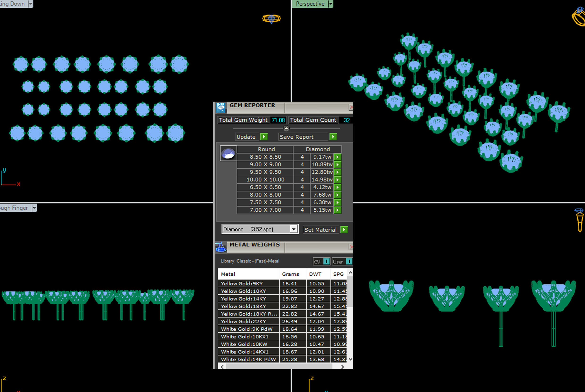Click the orange ring view icon top-right

578,17
